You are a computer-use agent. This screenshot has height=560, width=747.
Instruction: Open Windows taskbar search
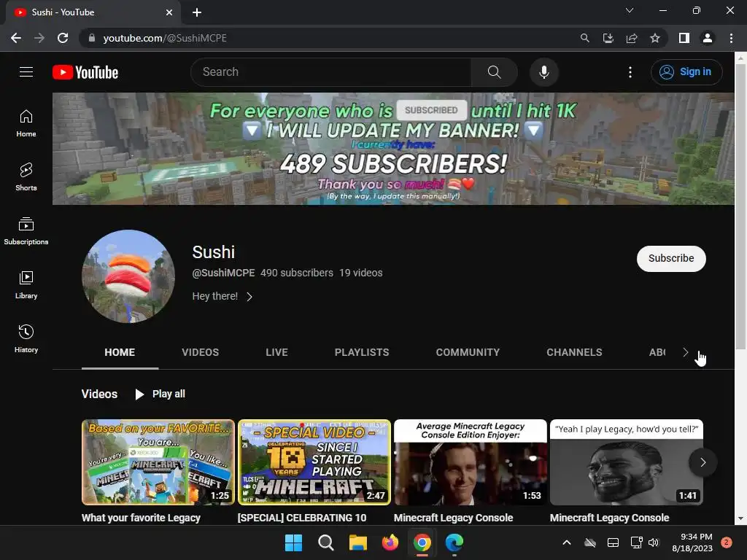coord(326,542)
